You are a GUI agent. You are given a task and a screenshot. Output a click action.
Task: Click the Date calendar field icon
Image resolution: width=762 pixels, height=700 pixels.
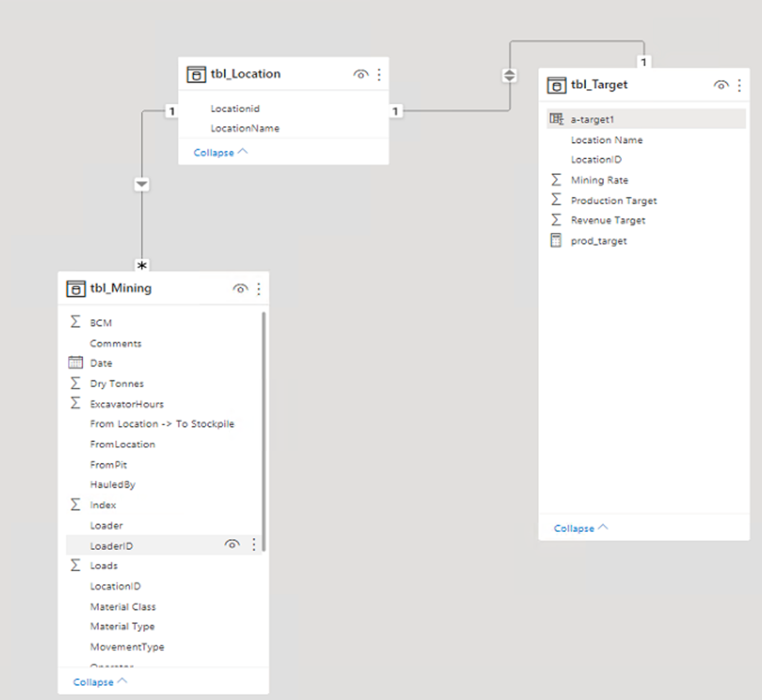[x=76, y=363]
